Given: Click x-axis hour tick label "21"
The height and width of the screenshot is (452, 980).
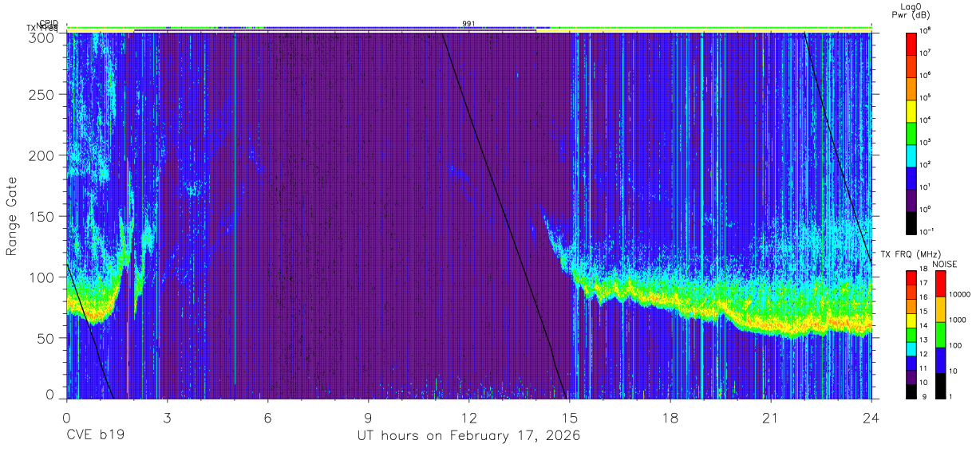Looking at the screenshot, I should click(x=770, y=418).
